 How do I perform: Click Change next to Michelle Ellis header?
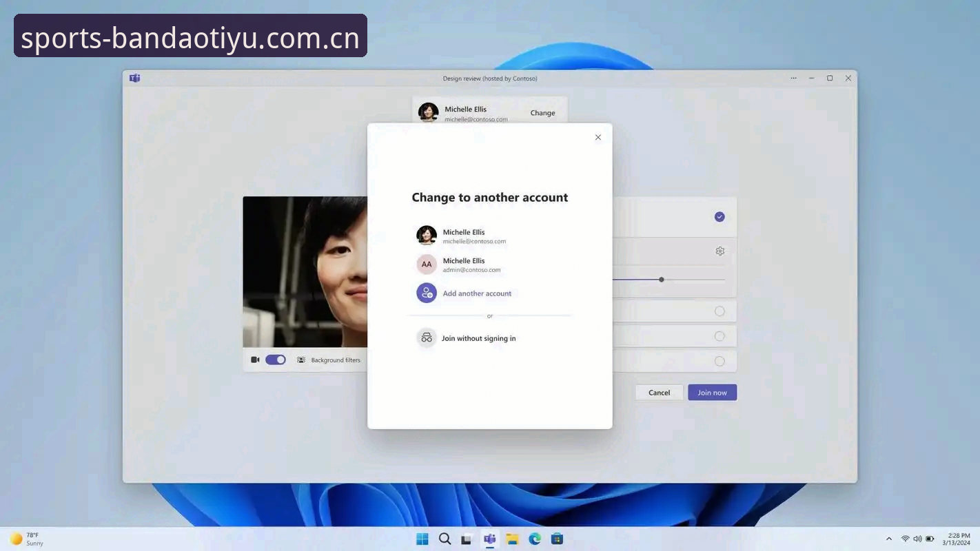coord(542,113)
